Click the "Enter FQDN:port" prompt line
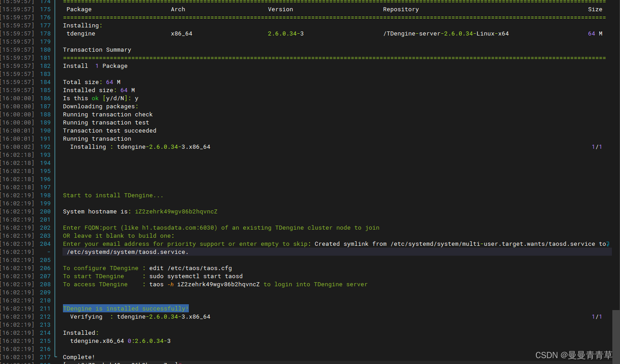 click(221, 228)
